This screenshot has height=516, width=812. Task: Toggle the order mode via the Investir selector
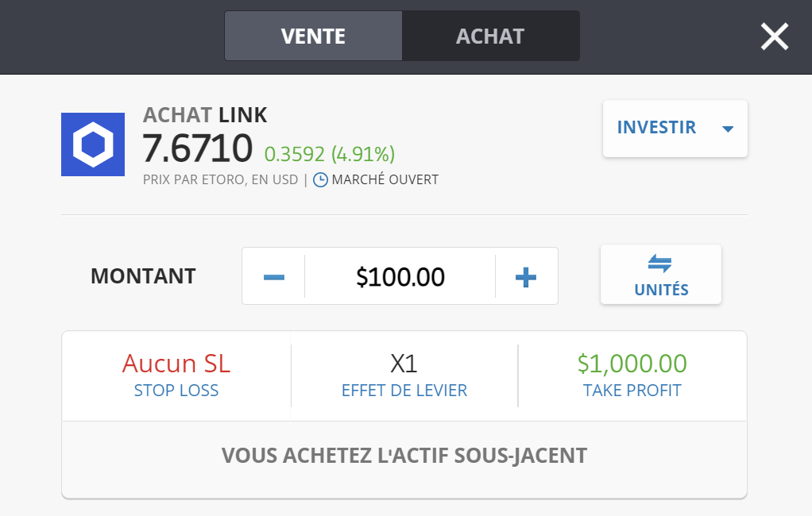coord(675,129)
